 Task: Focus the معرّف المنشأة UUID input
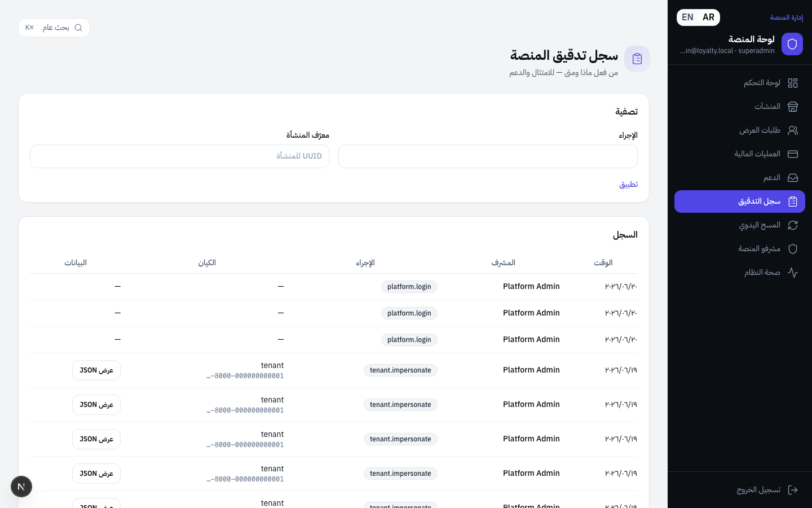coord(179,156)
